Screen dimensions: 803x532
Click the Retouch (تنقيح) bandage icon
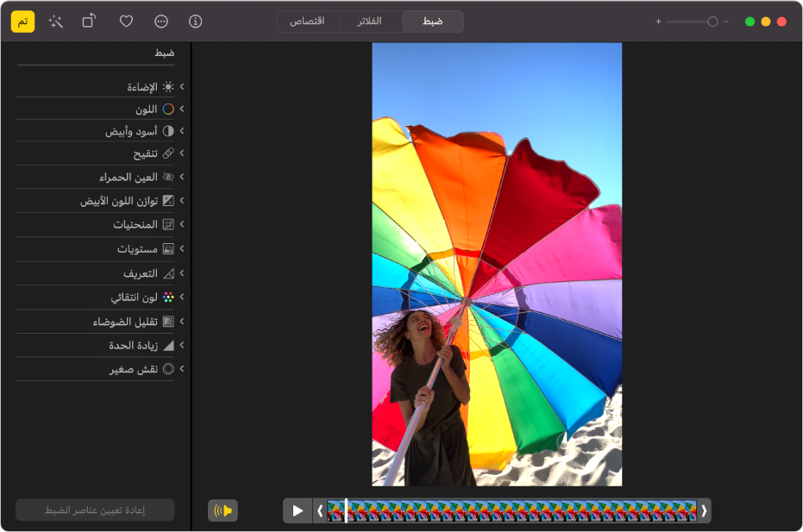tap(168, 153)
